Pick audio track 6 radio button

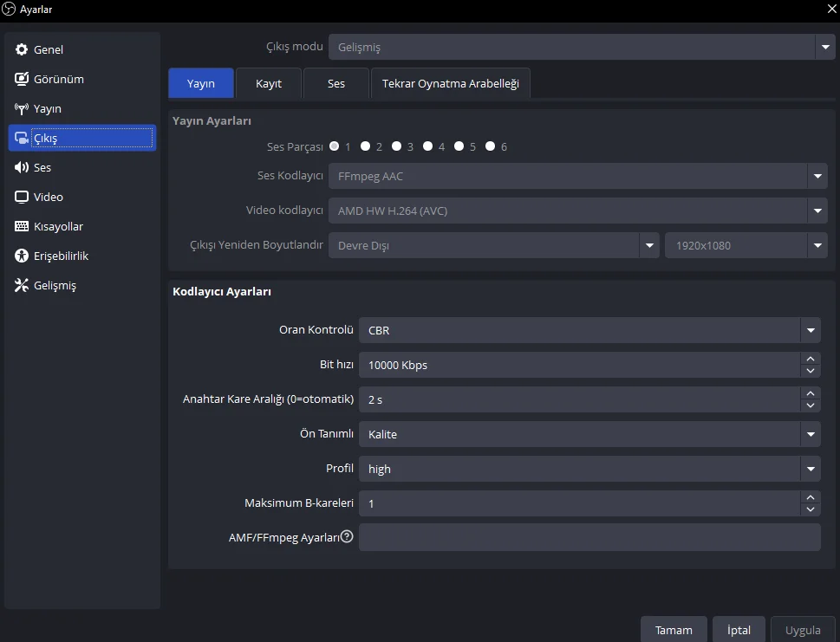491,146
